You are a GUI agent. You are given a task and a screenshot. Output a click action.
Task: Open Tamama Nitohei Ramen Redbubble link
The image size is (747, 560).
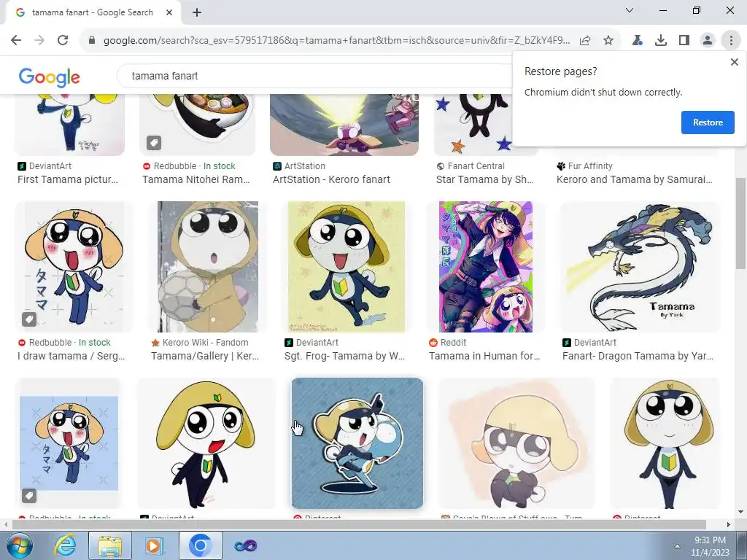coord(196,179)
